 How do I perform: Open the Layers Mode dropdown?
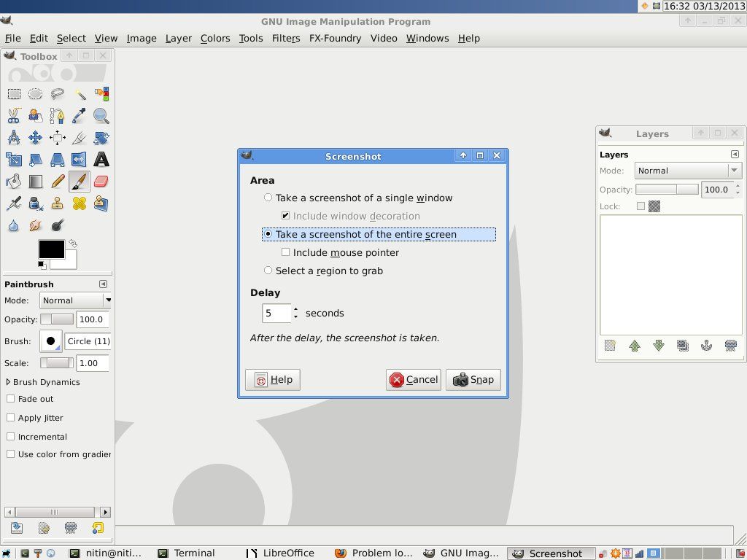pos(688,171)
